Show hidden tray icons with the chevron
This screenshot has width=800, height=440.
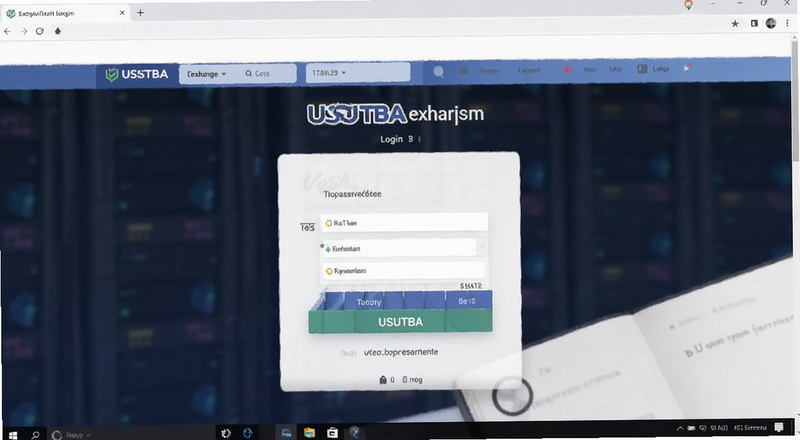pyautogui.click(x=680, y=428)
